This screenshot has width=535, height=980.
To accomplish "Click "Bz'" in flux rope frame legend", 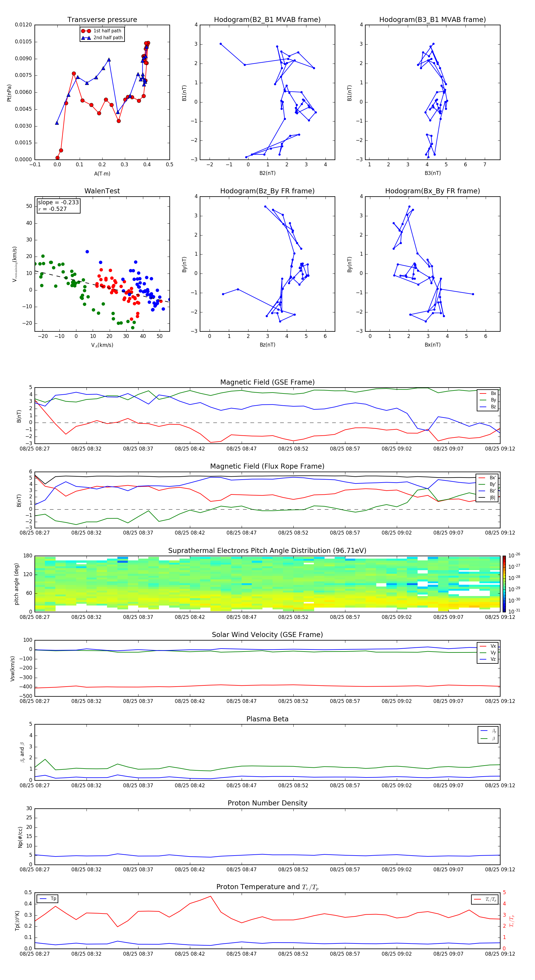I will (487, 491).
